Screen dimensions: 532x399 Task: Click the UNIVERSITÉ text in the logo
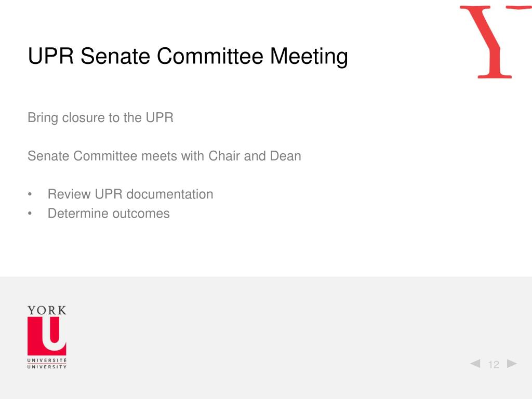pos(47,360)
